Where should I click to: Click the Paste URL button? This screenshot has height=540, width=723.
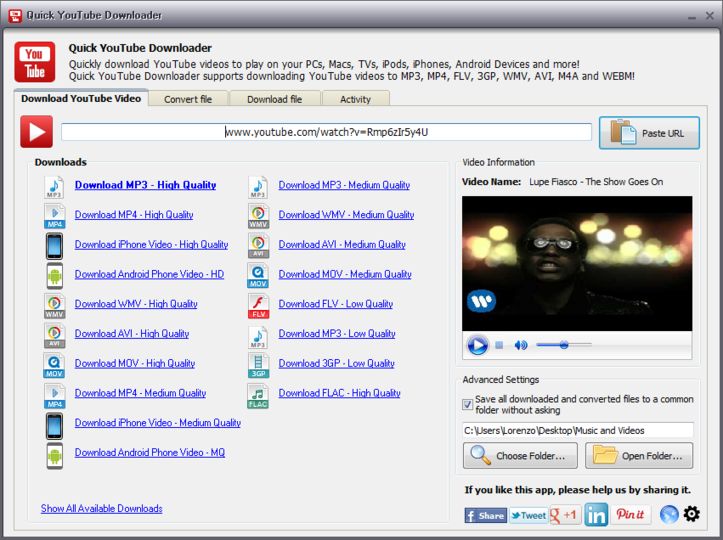(649, 133)
